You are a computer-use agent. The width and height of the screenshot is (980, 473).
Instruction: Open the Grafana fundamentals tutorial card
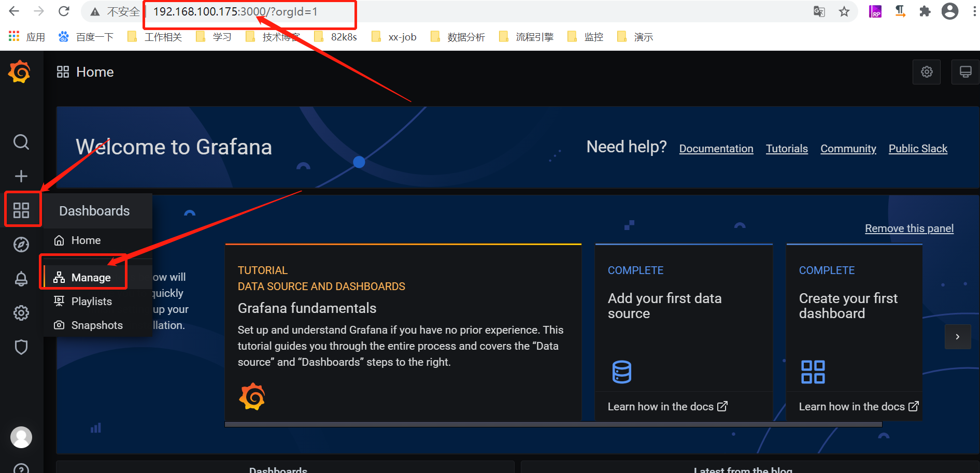[403, 332]
